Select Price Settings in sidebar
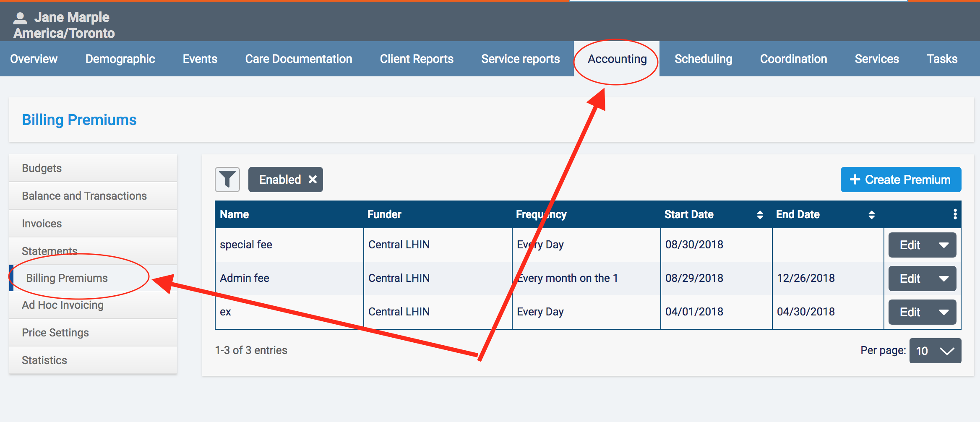 (x=55, y=333)
